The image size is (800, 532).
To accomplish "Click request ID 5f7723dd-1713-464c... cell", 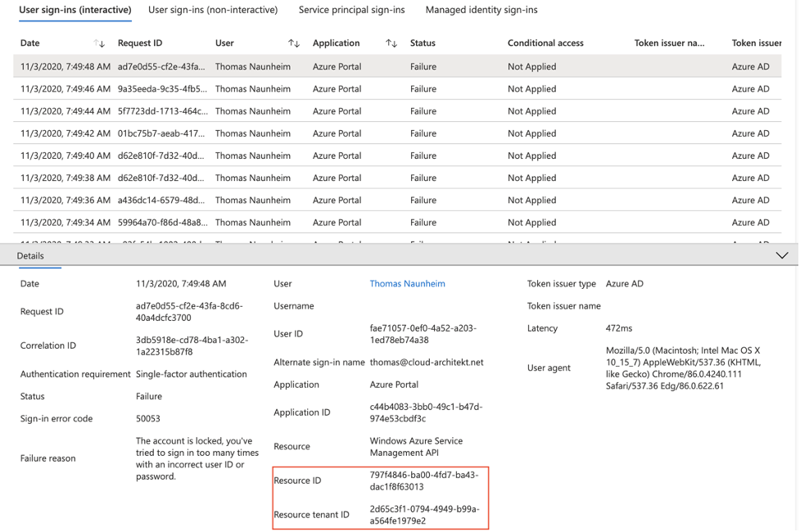I will pos(163,111).
